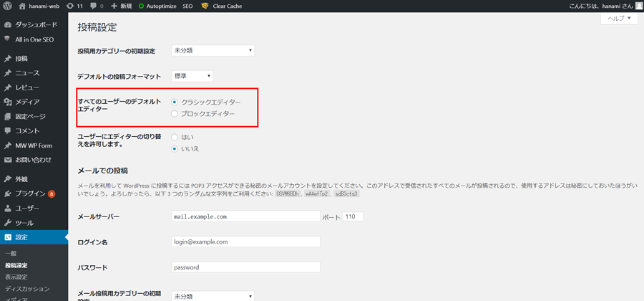Click the コメント bubble icon in sidebar
The height and width of the screenshot is (301, 644).
tap(7, 130)
